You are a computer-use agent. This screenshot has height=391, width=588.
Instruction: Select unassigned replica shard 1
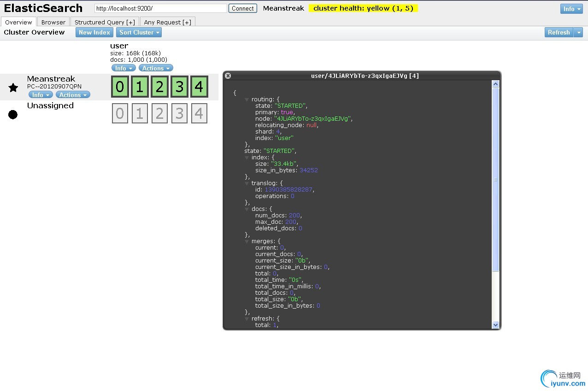140,113
